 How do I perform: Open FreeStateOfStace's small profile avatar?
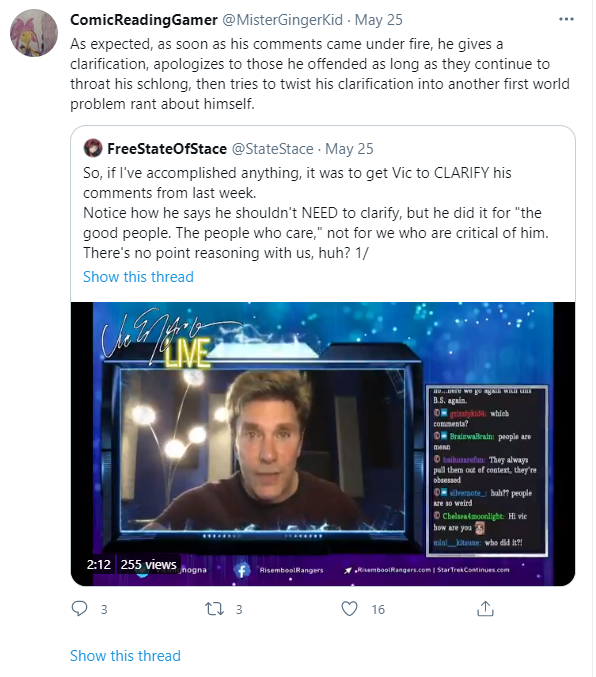pos(92,148)
